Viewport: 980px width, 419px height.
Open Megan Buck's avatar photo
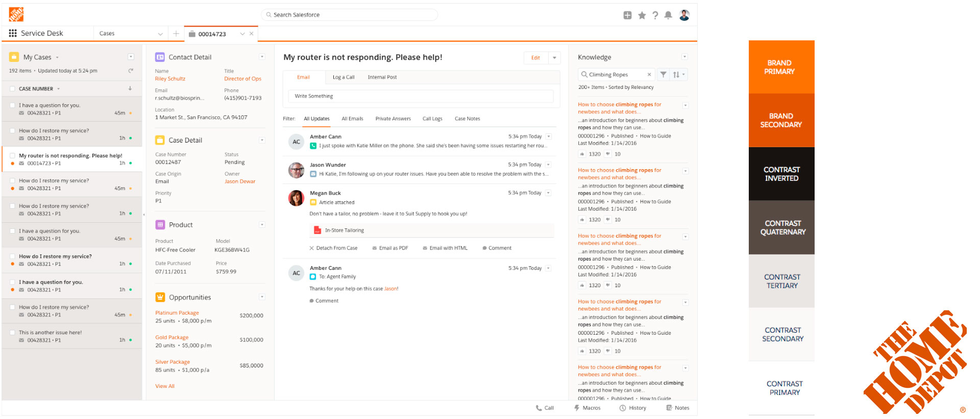(x=296, y=198)
